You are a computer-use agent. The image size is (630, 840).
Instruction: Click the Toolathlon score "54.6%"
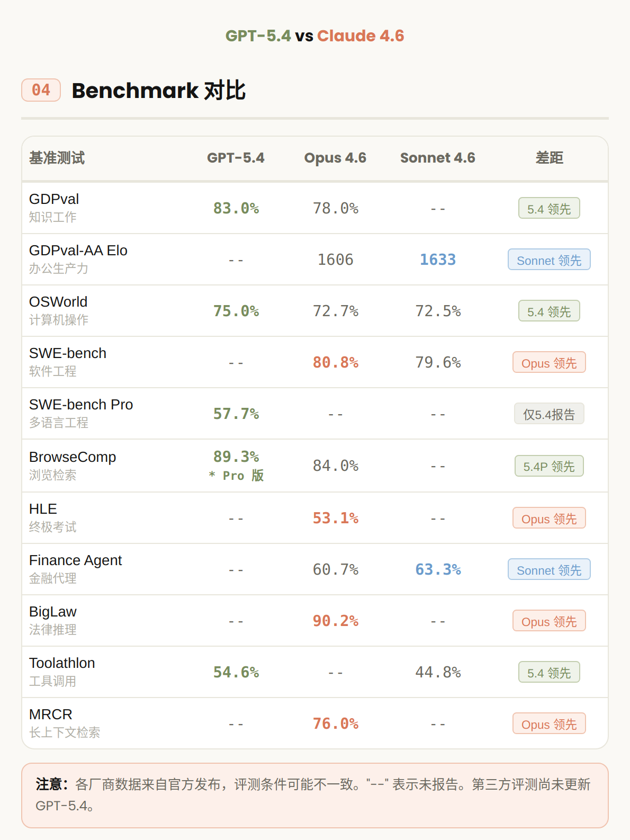[x=236, y=672]
